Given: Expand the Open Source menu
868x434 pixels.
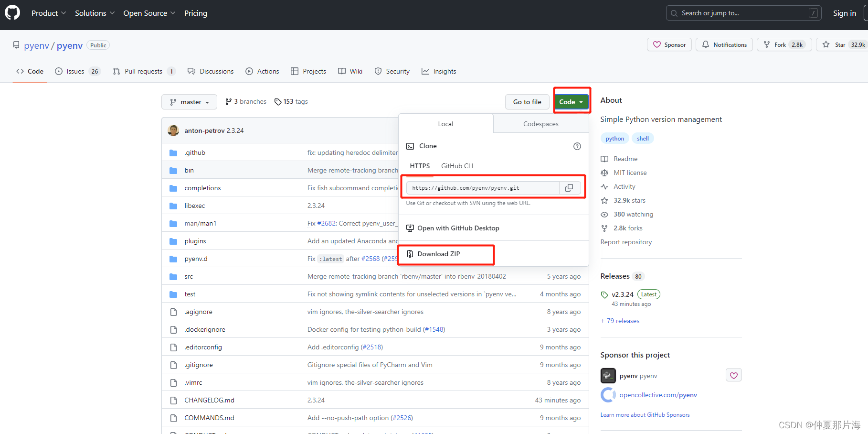Looking at the screenshot, I should [x=149, y=13].
